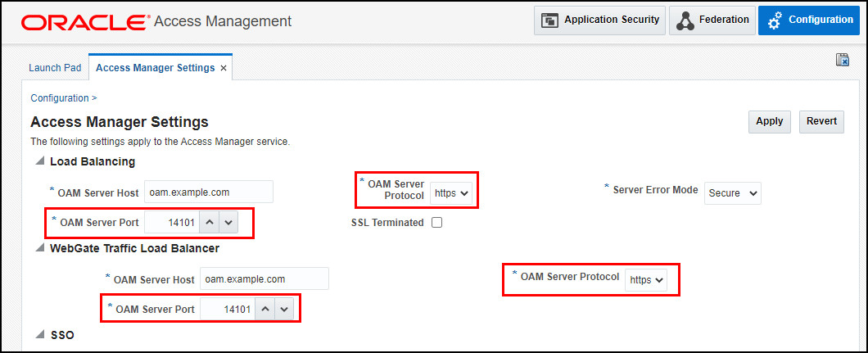Increase WebGate OAM Server Port value
Image resolution: width=868 pixels, height=353 pixels.
tap(265, 310)
